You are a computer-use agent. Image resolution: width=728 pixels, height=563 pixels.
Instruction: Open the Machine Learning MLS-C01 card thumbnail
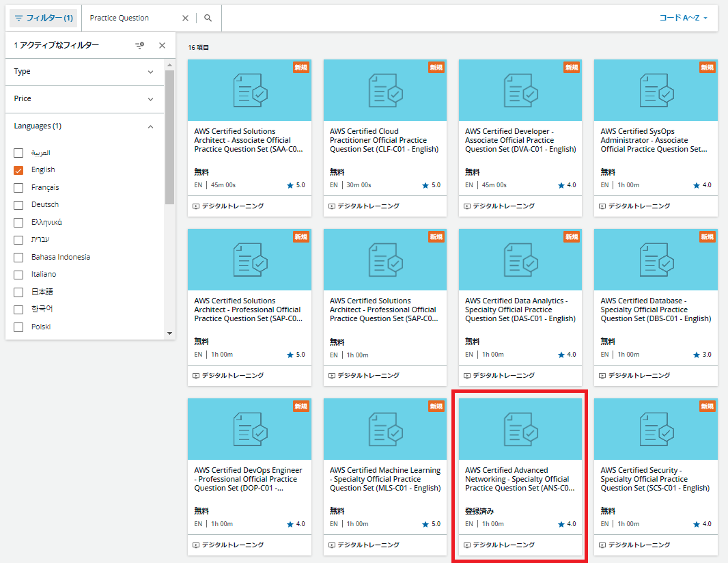(385, 429)
